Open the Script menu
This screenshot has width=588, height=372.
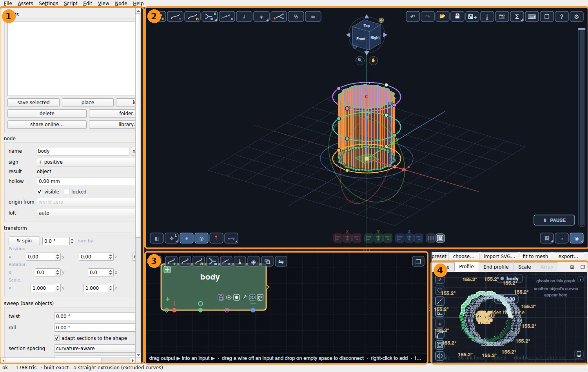click(71, 3)
